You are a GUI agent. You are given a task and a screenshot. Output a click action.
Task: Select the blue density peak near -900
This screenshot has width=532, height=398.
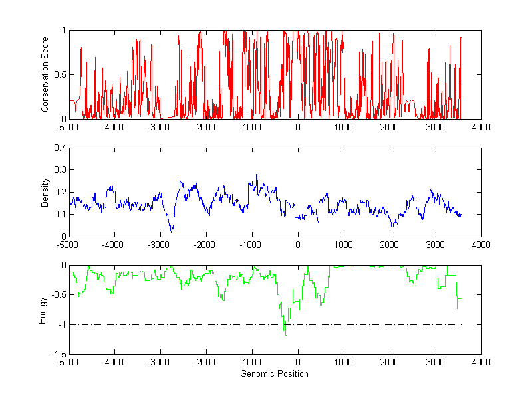pyautogui.click(x=257, y=175)
